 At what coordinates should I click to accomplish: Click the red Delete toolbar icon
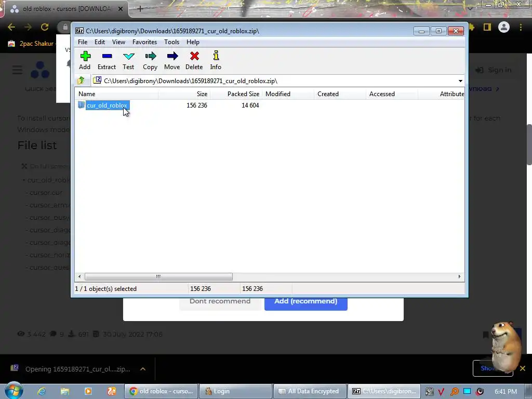(x=194, y=60)
